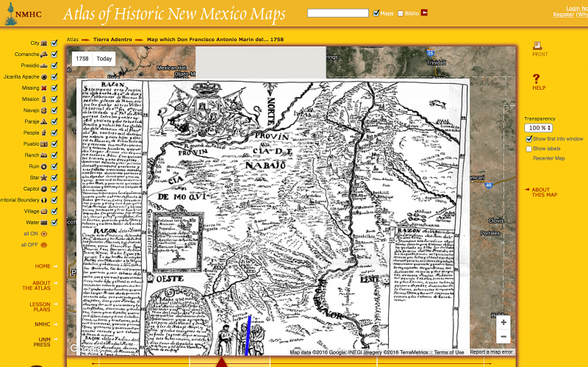This screenshot has width=588, height=367.
Task: Click the Star legend icon
Action: [44, 177]
